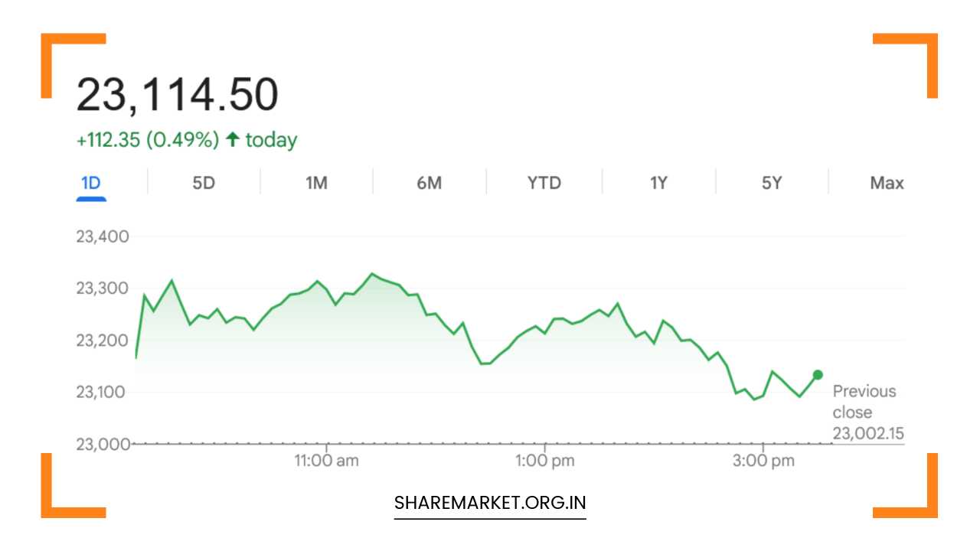980x551 pixels.
Task: Open the 1M chart view
Action: pos(317,182)
